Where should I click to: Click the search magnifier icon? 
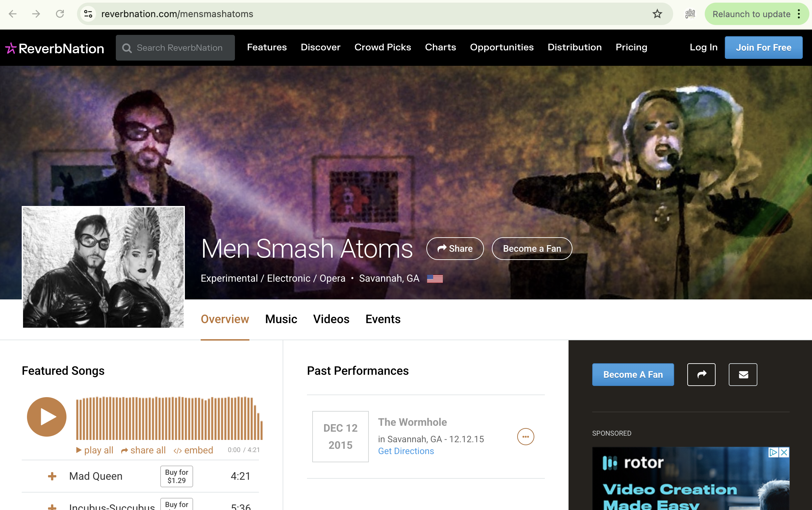tap(127, 48)
